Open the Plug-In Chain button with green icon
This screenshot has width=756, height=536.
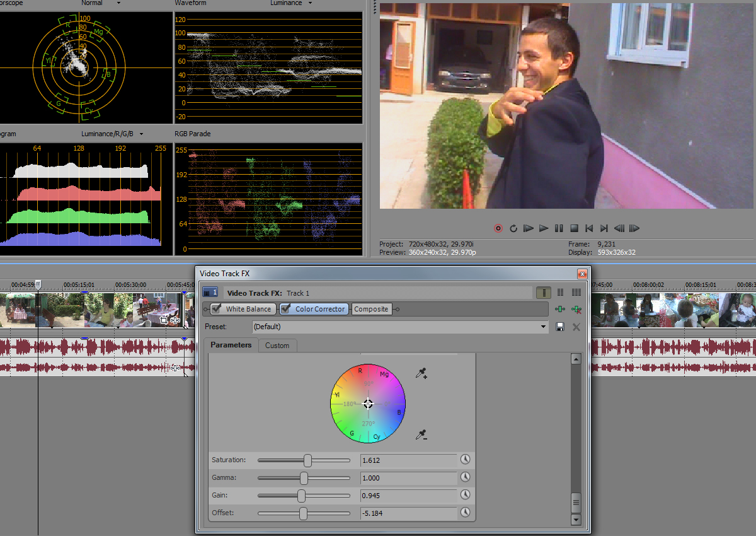click(560, 309)
